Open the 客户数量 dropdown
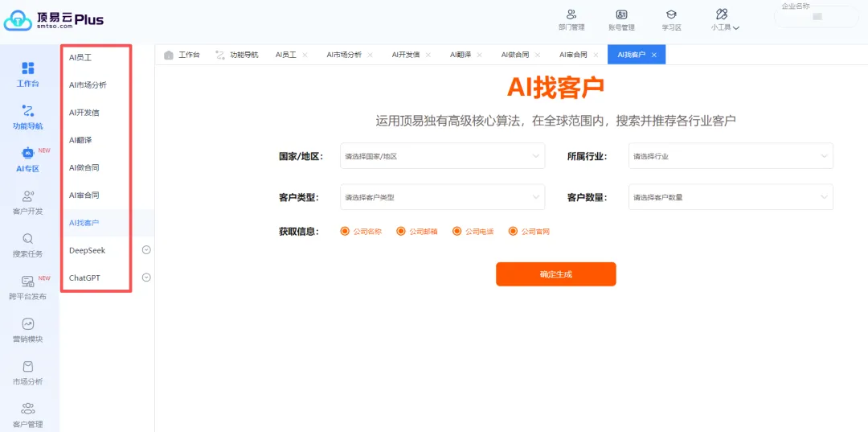This screenshot has height=432, width=868. tap(731, 196)
